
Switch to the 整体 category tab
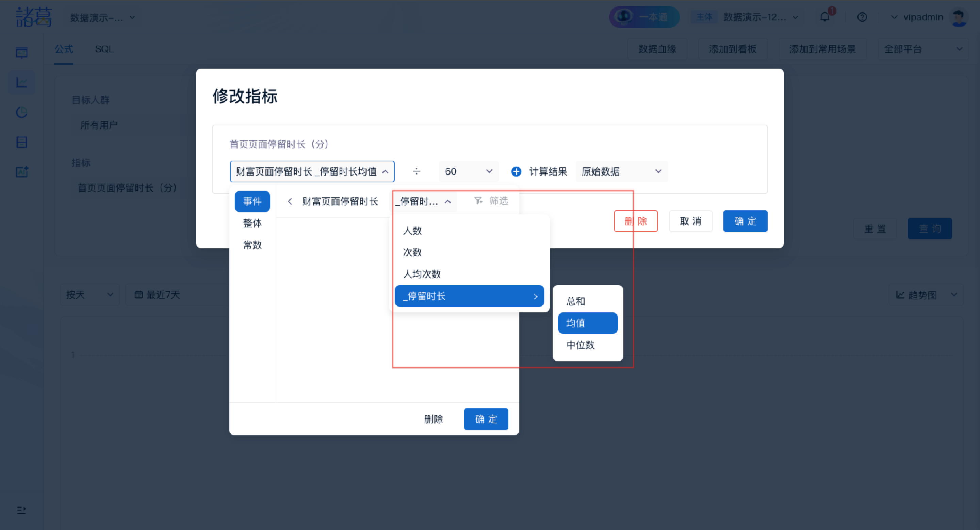point(252,223)
